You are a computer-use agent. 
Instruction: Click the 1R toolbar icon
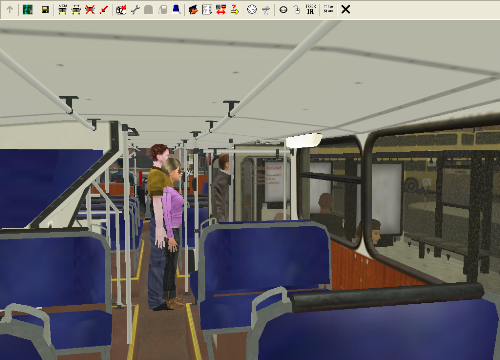[311, 10]
